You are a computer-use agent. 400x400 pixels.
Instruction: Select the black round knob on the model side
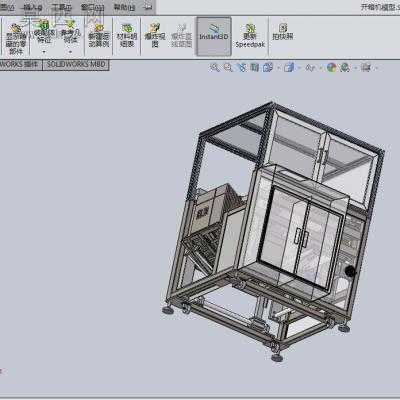coord(350,272)
